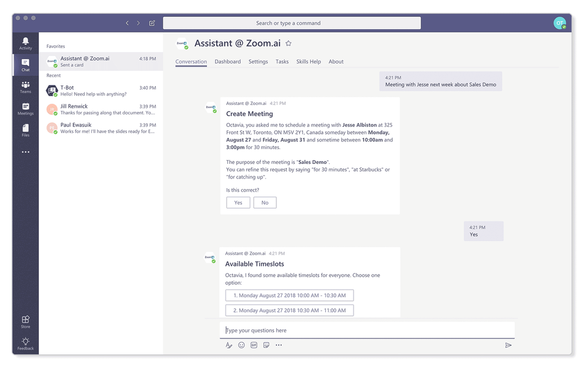The width and height of the screenshot is (588, 369).
Task: Choose timeslot 10:00 AM - 10:30 AM
Action: pyautogui.click(x=289, y=295)
